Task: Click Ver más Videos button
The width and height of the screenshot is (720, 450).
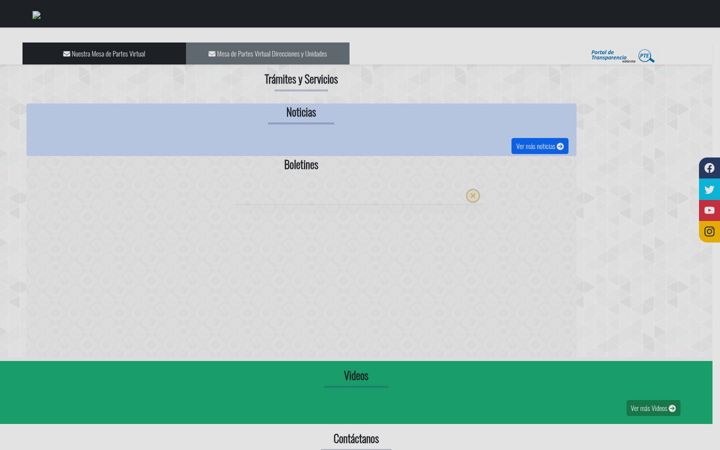Action: pos(653,408)
